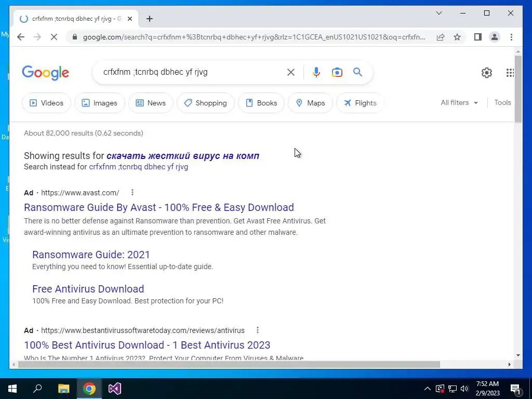Open the volume control in tray

click(464, 389)
